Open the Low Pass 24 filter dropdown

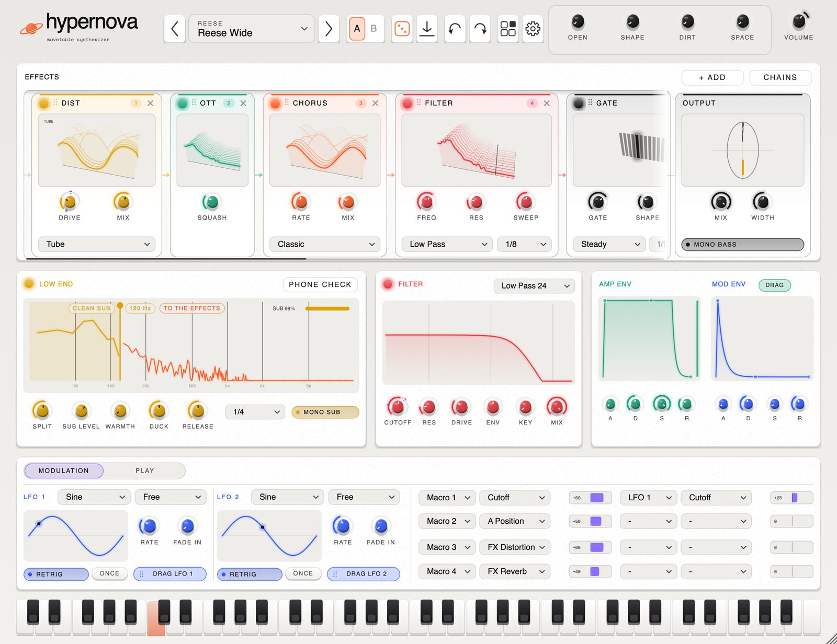[x=534, y=285]
